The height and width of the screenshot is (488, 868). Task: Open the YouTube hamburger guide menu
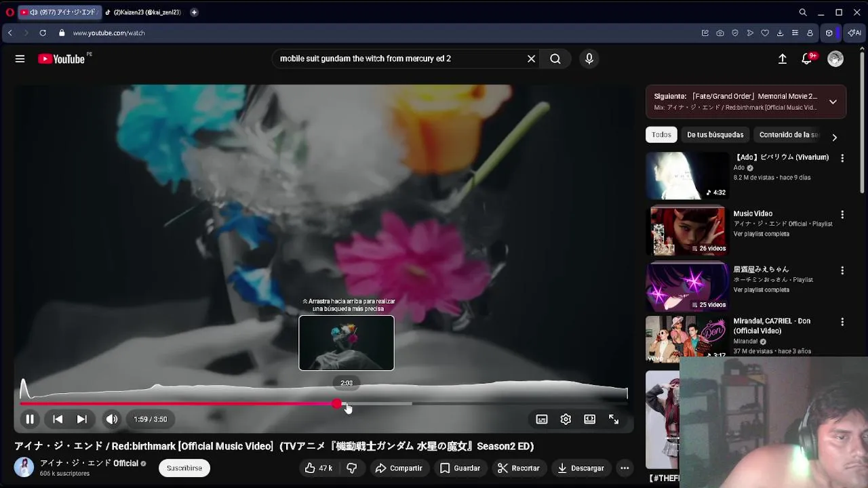pyautogui.click(x=20, y=59)
